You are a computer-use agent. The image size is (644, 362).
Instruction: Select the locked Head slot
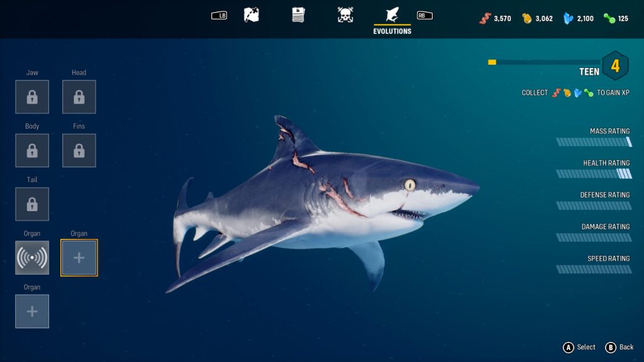click(79, 97)
